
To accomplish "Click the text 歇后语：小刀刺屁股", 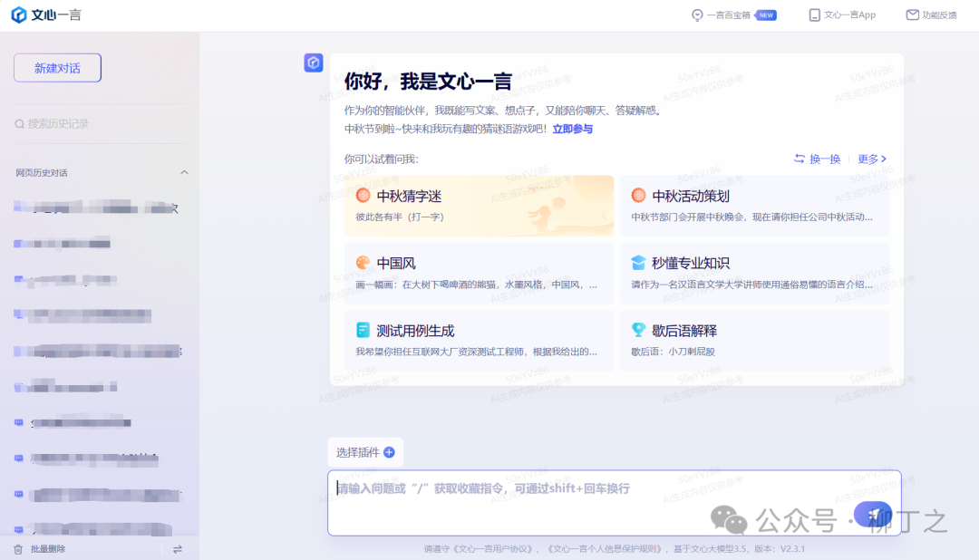I will point(673,352).
